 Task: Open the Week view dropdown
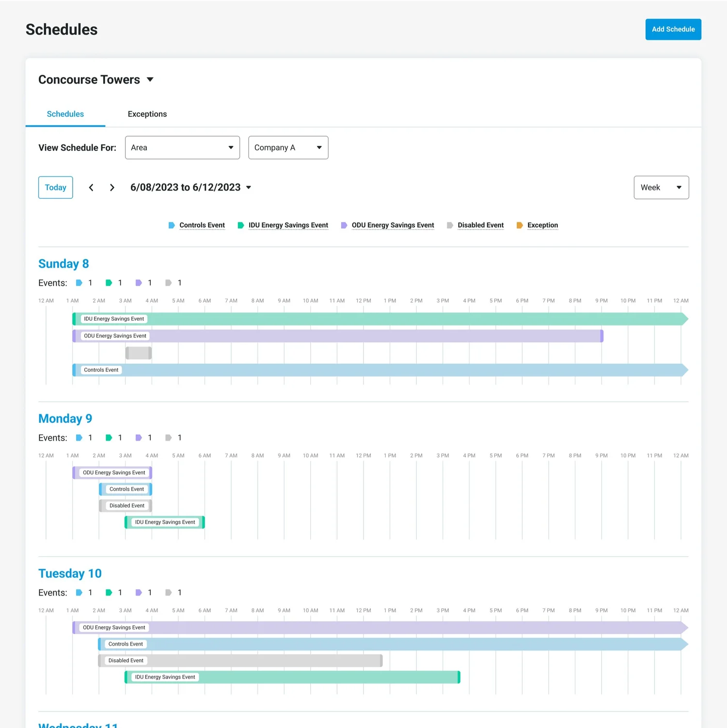point(661,188)
